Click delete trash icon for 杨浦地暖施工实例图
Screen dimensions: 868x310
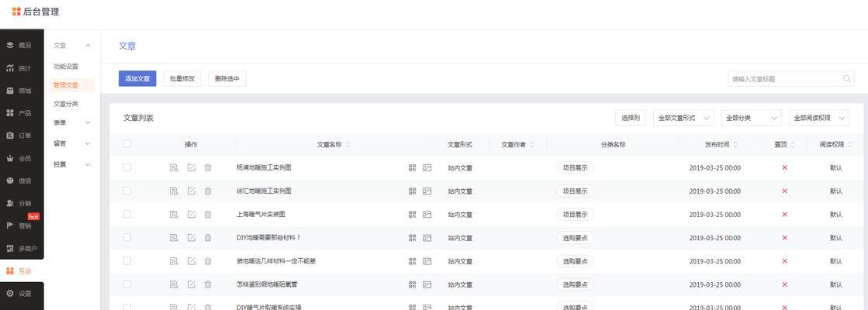coord(208,167)
